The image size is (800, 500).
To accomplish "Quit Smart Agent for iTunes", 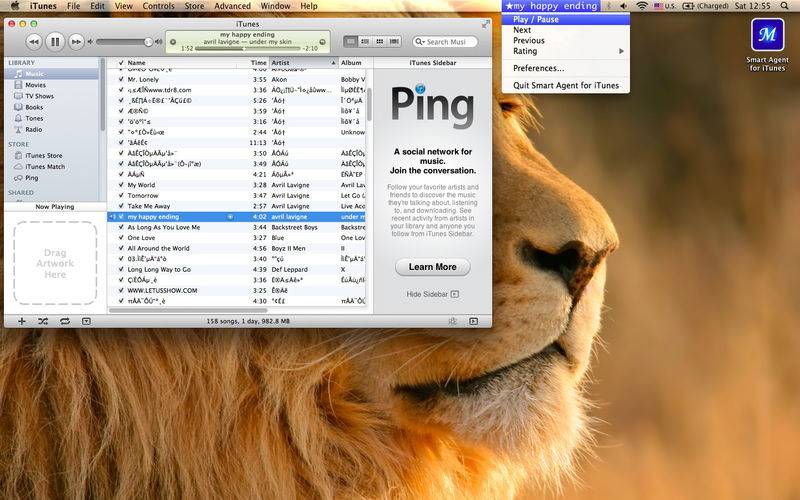I will 565,85.
